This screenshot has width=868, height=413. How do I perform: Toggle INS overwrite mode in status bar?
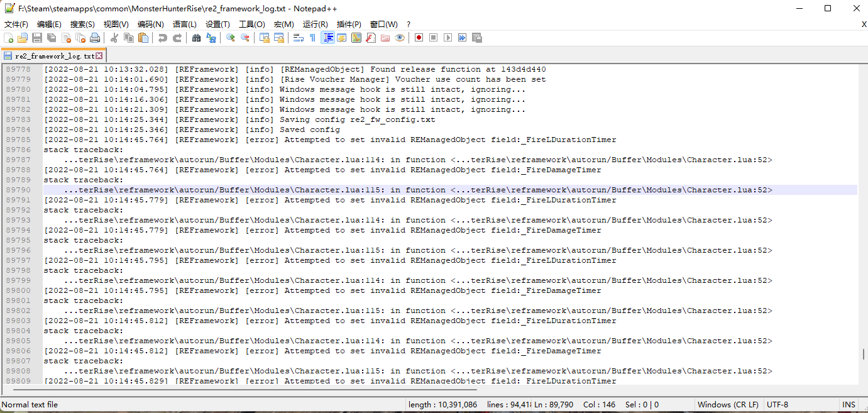tap(849, 404)
